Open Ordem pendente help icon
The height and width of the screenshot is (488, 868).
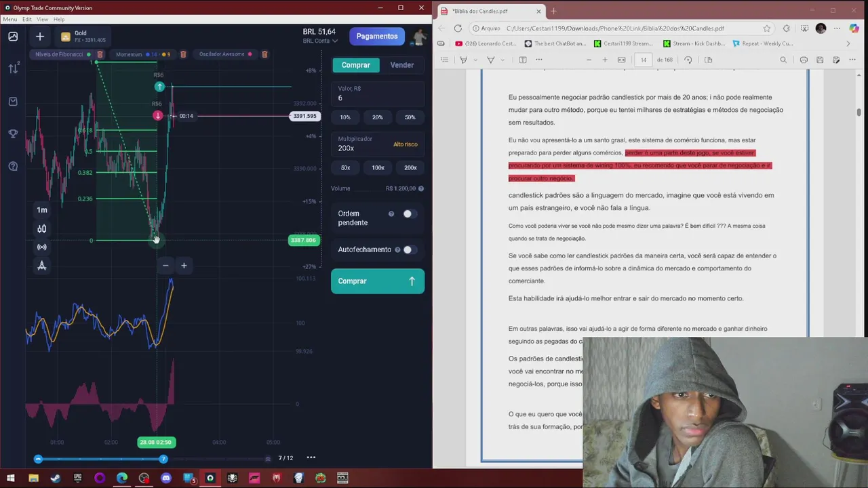(391, 214)
